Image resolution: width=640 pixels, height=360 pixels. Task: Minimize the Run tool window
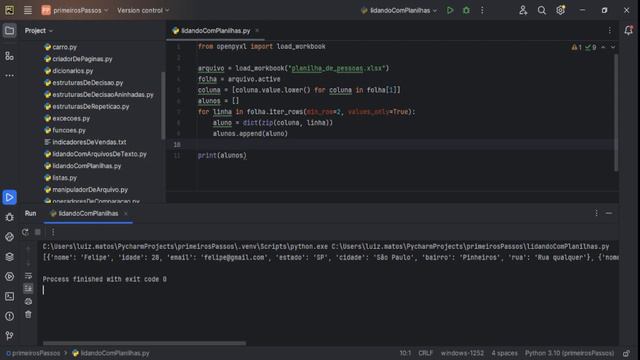click(609, 213)
